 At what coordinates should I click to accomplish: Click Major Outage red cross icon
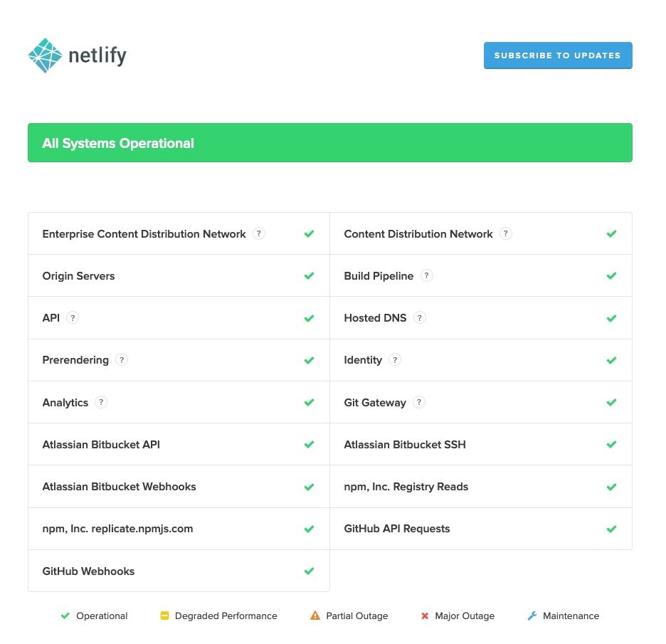[425, 616]
